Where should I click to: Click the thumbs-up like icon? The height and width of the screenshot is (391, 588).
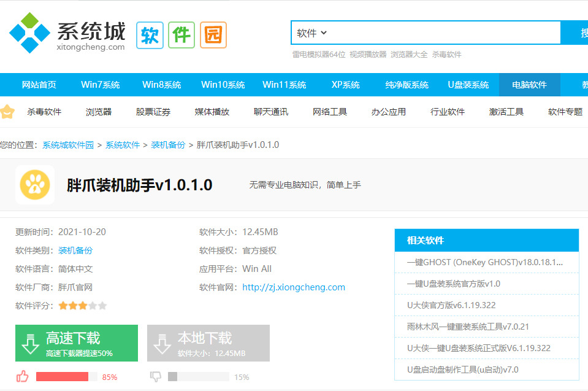(x=23, y=376)
